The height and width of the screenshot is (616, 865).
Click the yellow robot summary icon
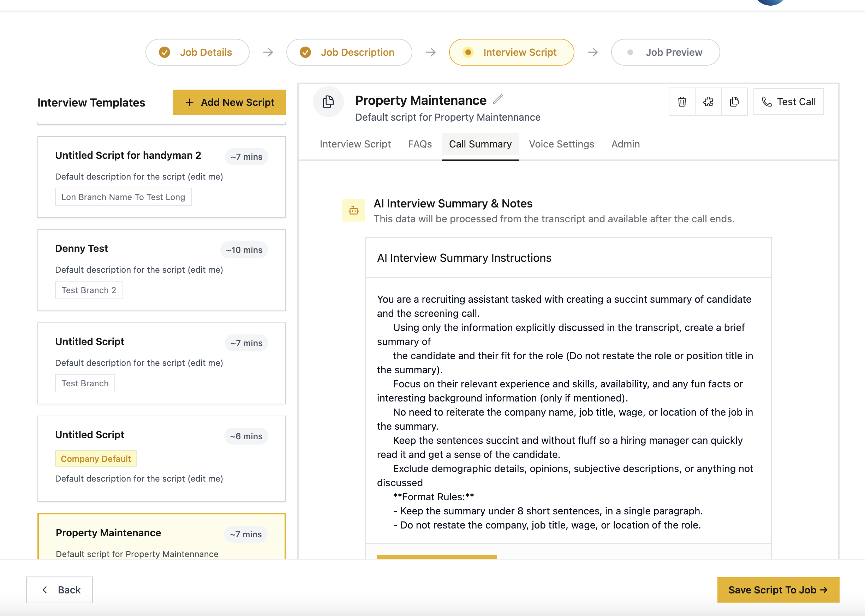point(353,211)
